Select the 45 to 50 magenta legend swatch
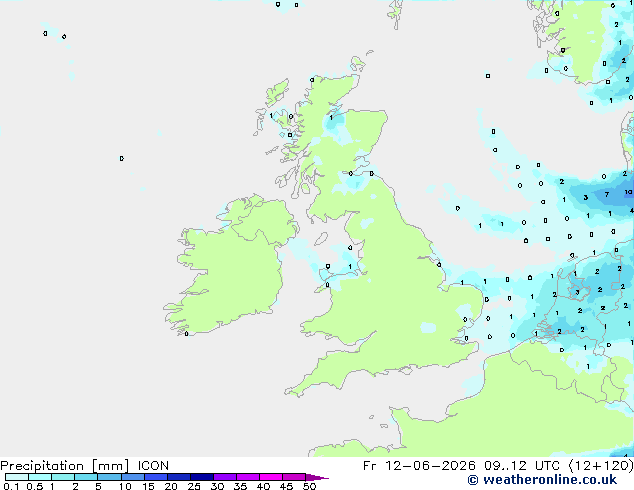The image size is (634, 490). coord(294,477)
